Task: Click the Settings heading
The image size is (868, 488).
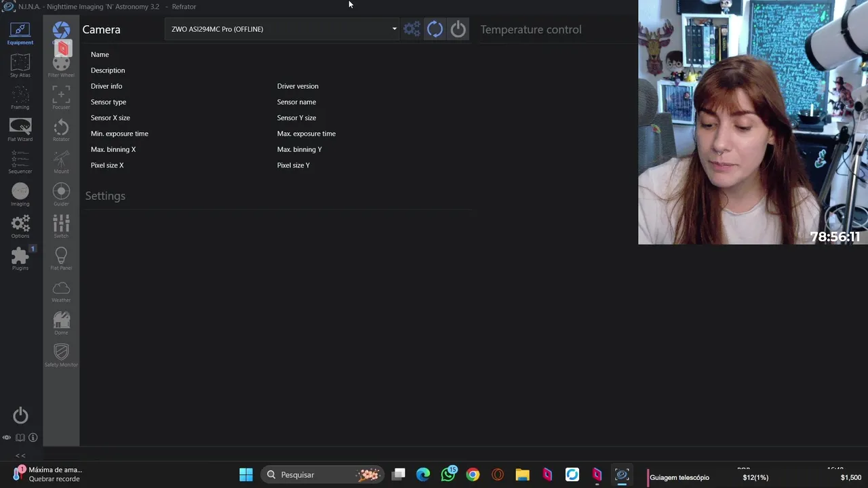Action: pos(105,196)
